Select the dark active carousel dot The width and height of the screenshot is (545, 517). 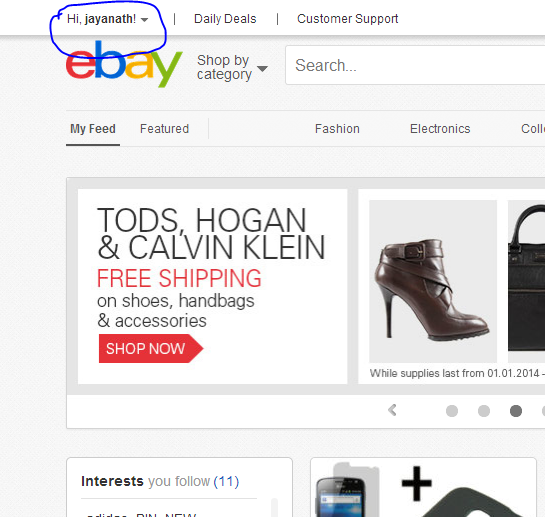[516, 411]
